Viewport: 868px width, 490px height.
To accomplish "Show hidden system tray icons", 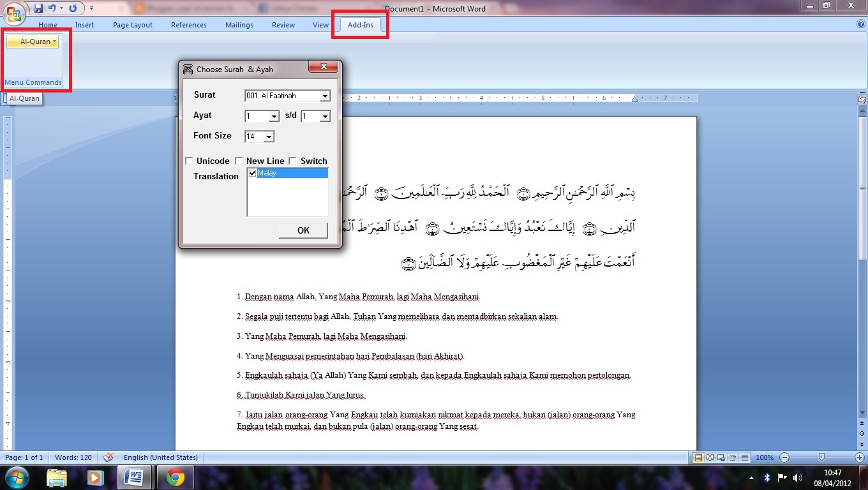I will (752, 477).
